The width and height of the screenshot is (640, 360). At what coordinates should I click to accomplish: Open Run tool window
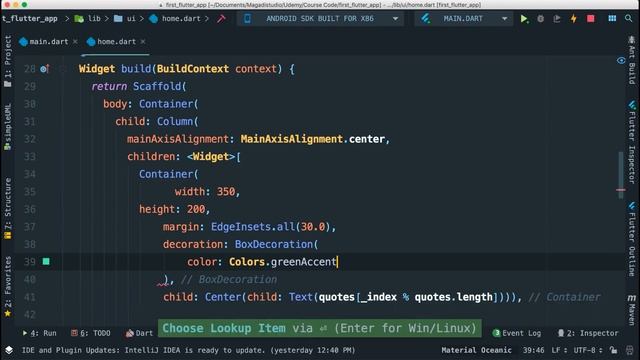[40, 333]
